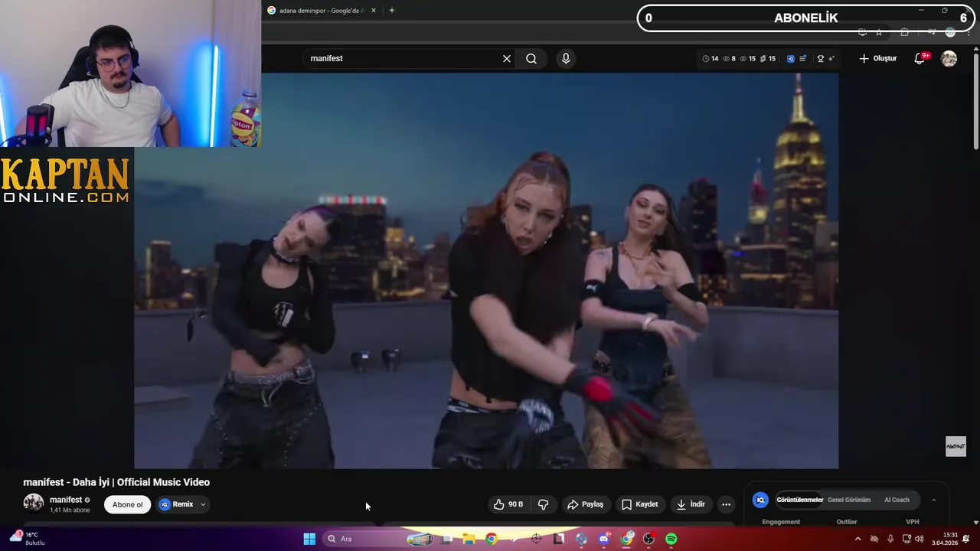Open Discord from the taskbar

(604, 539)
